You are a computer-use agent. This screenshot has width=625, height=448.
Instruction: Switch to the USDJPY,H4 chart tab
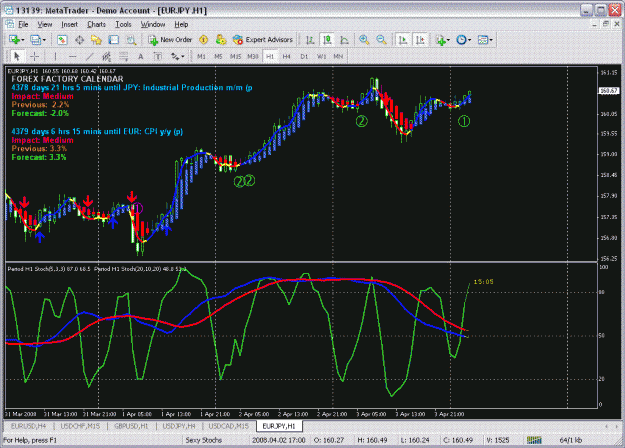point(179,426)
